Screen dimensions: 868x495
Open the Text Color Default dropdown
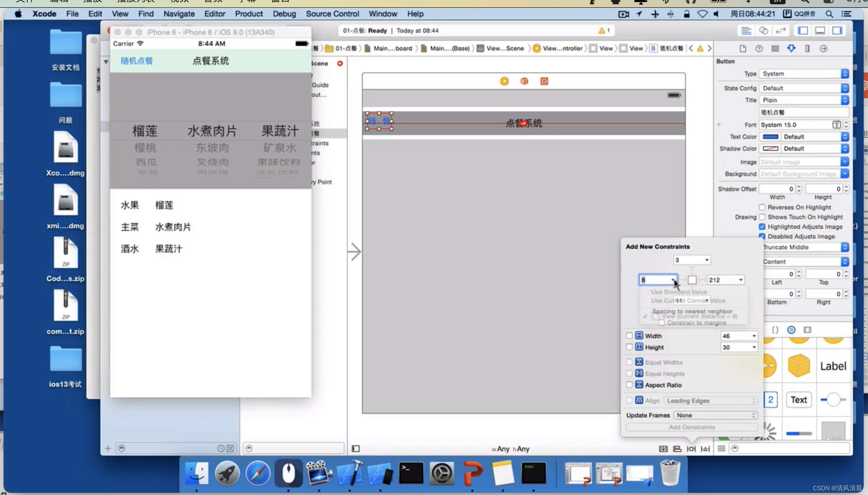click(x=815, y=137)
